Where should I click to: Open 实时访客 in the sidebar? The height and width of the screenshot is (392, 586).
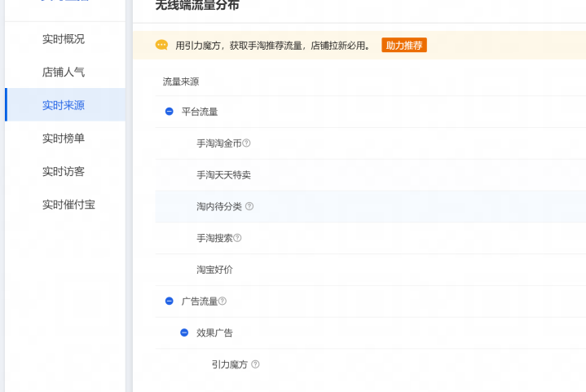[x=63, y=171]
